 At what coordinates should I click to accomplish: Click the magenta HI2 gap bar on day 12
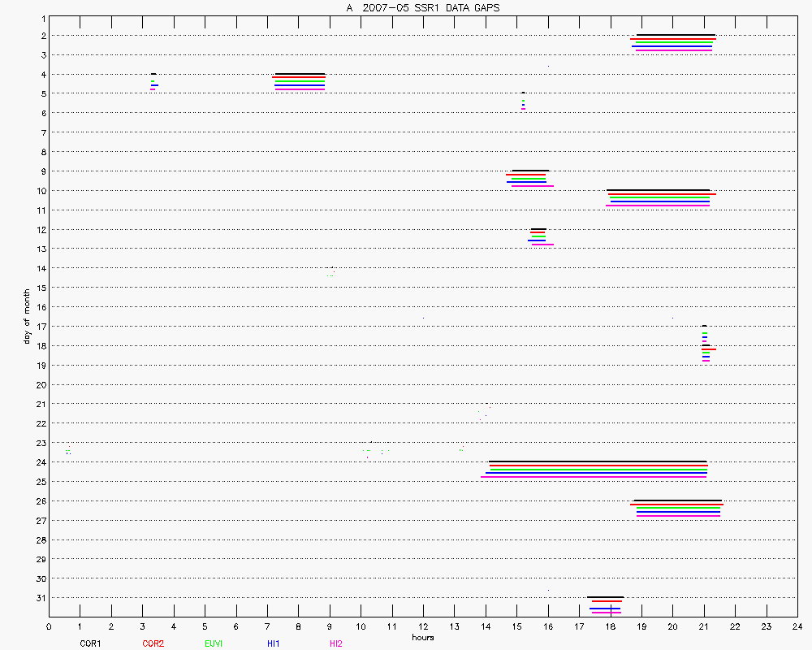[x=543, y=244]
